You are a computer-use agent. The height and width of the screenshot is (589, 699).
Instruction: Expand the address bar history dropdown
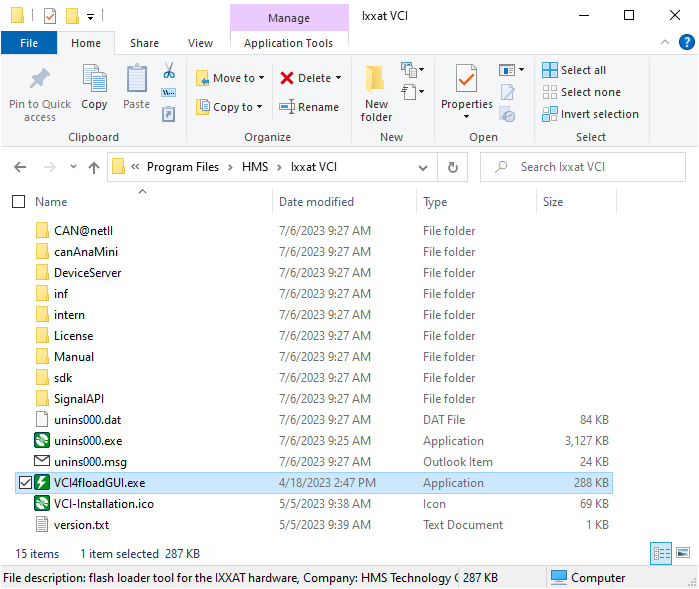point(423,168)
